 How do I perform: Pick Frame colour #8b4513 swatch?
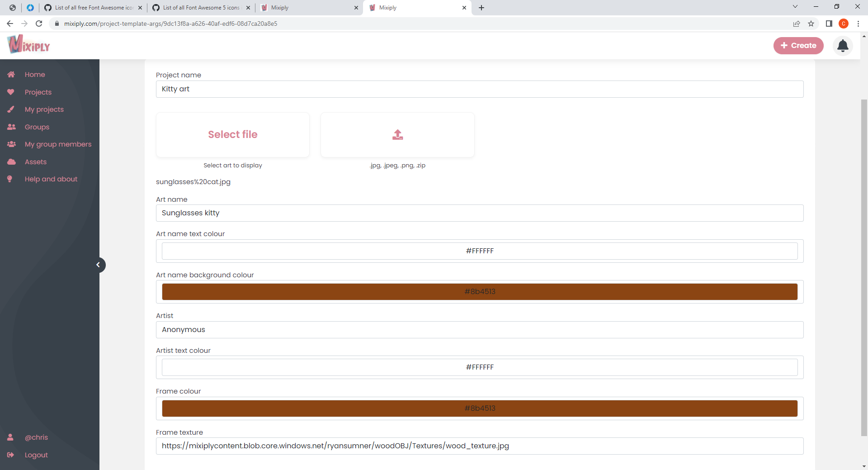(480, 408)
